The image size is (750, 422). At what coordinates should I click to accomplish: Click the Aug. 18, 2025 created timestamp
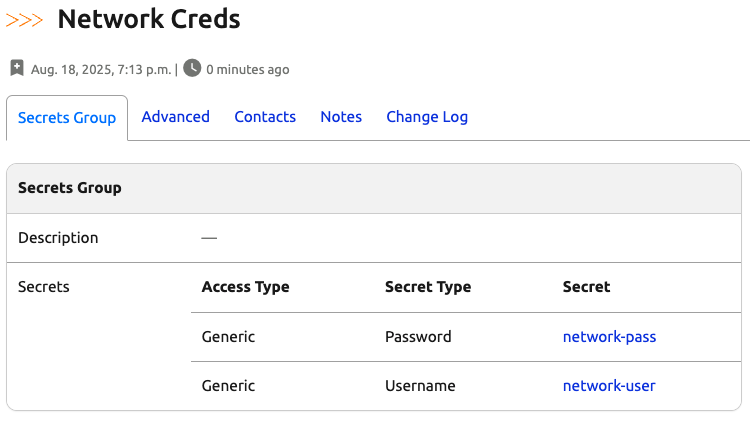click(x=101, y=70)
